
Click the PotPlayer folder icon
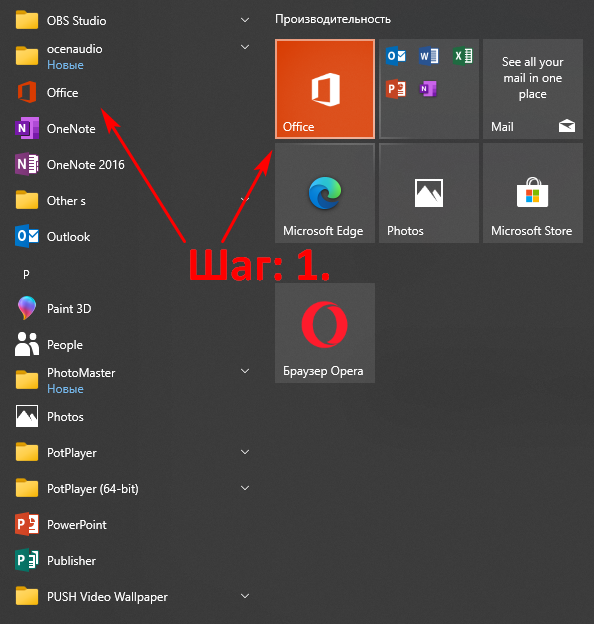click(27, 452)
